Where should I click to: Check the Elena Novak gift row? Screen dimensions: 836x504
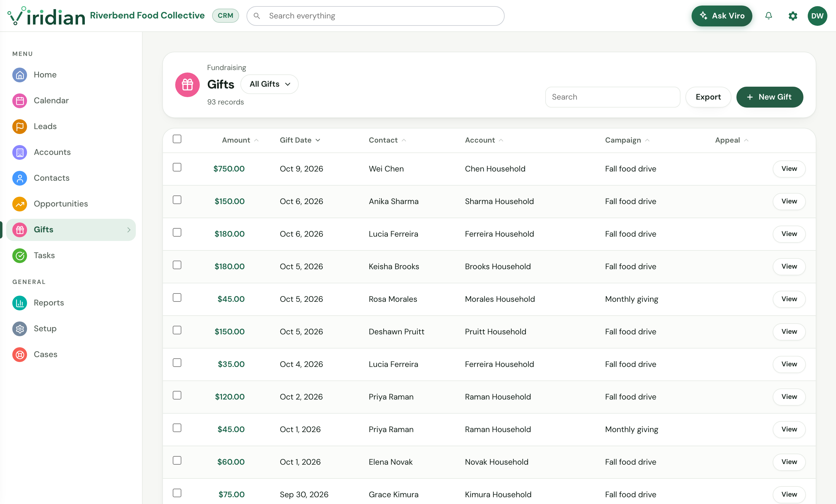(177, 461)
